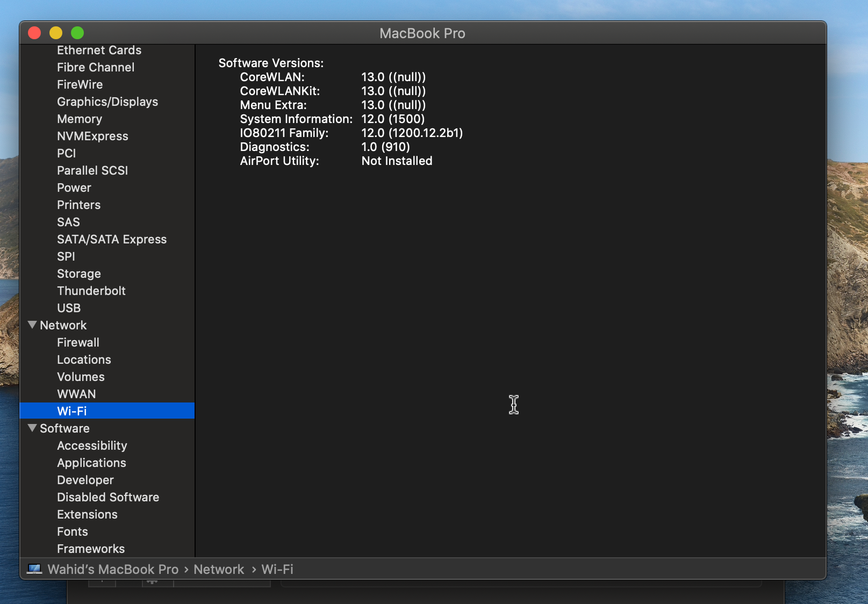
Task: Select the Memory sidebar item
Action: click(x=80, y=119)
